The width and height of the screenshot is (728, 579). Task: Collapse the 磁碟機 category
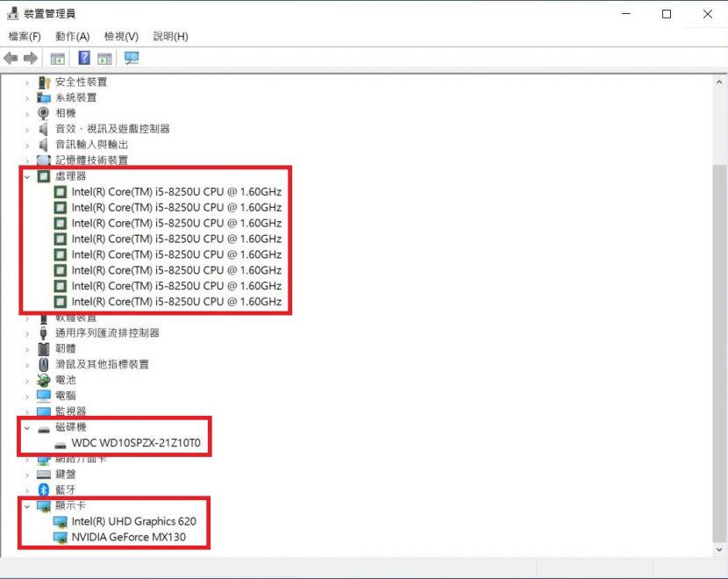[x=27, y=428]
